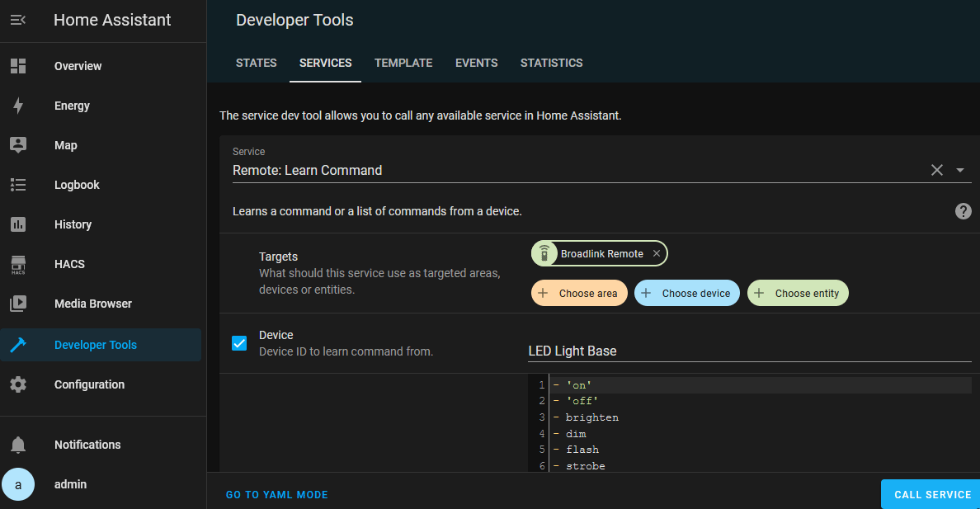Open the History panel icon
The width and height of the screenshot is (980, 509).
pos(18,224)
